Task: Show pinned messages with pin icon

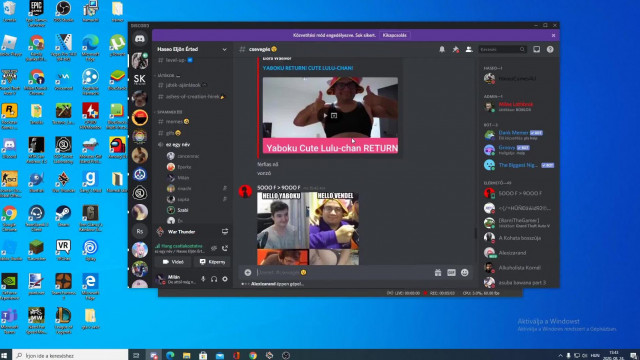Action: [456, 49]
